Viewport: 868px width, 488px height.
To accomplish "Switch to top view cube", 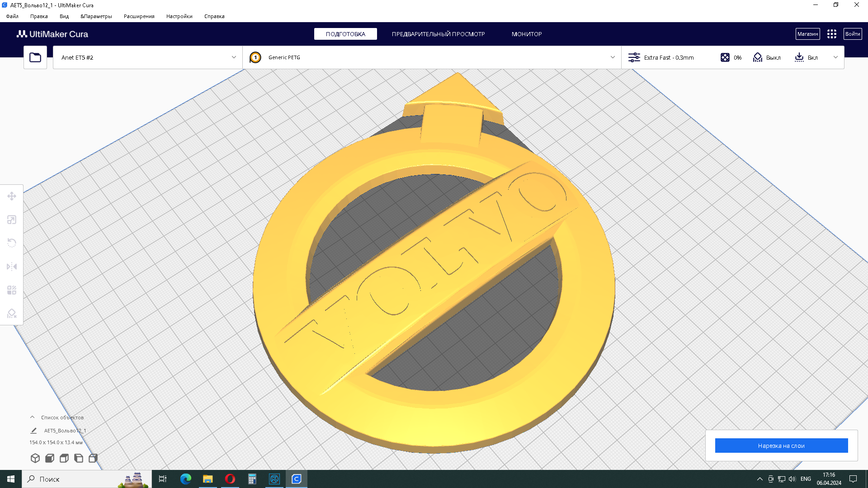I will tap(64, 458).
